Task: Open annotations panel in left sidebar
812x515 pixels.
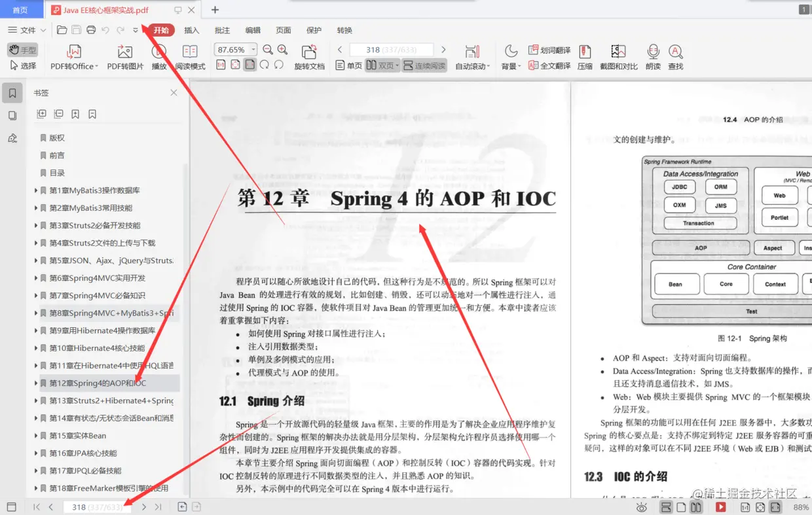Action: [12, 138]
